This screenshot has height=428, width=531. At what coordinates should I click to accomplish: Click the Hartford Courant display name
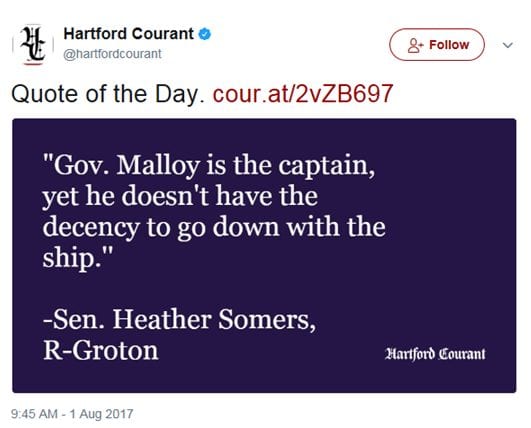point(128,34)
